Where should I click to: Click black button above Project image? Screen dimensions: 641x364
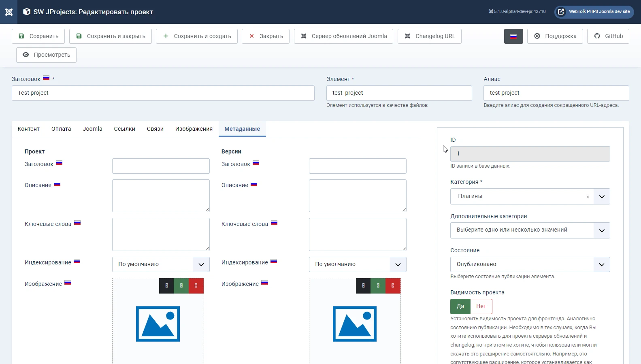click(x=166, y=285)
